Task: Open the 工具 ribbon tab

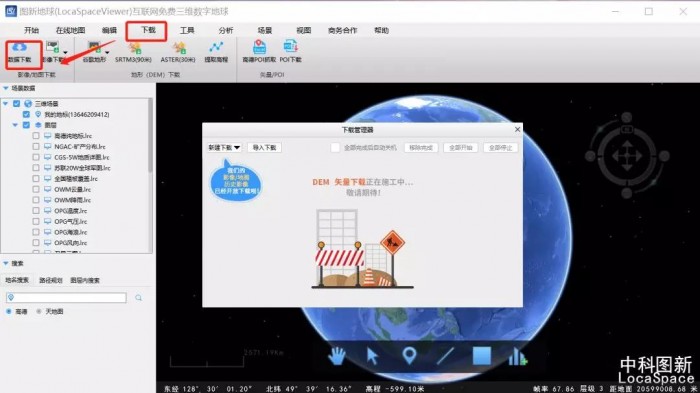Action: tap(187, 30)
